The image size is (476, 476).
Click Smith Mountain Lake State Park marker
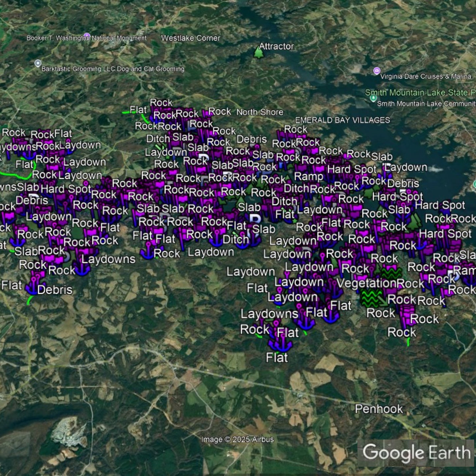click(373, 98)
